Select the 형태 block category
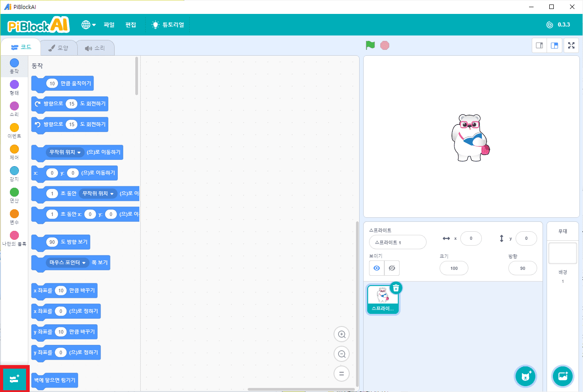 [x=14, y=88]
